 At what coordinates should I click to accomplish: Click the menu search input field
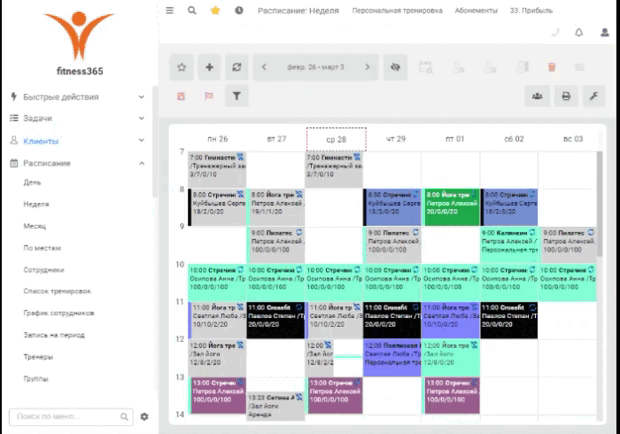click(x=71, y=417)
